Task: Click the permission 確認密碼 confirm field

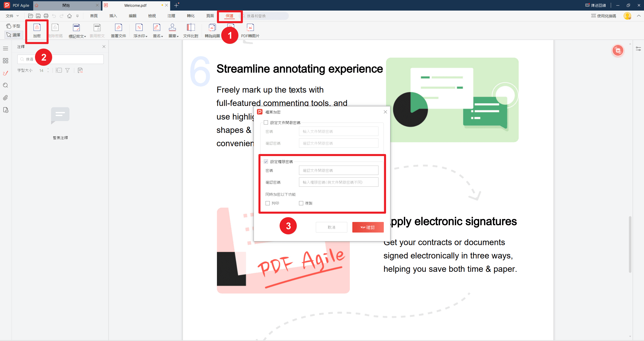Action: 338,182
